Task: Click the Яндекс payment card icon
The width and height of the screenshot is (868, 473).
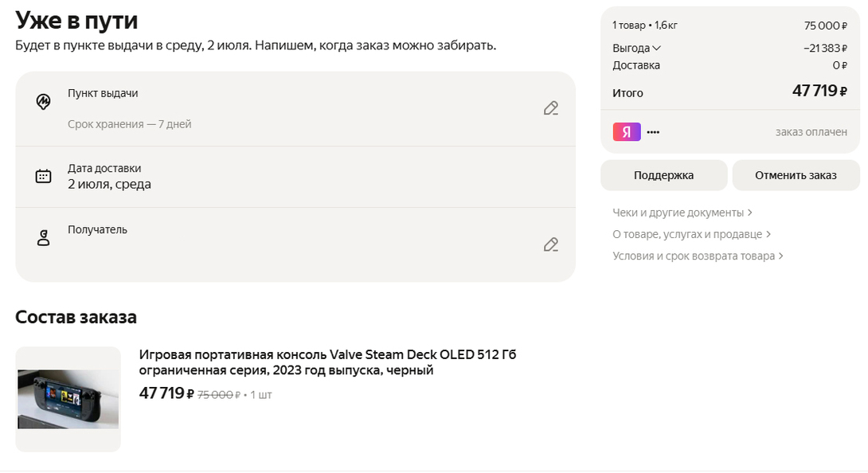Action: (x=627, y=132)
